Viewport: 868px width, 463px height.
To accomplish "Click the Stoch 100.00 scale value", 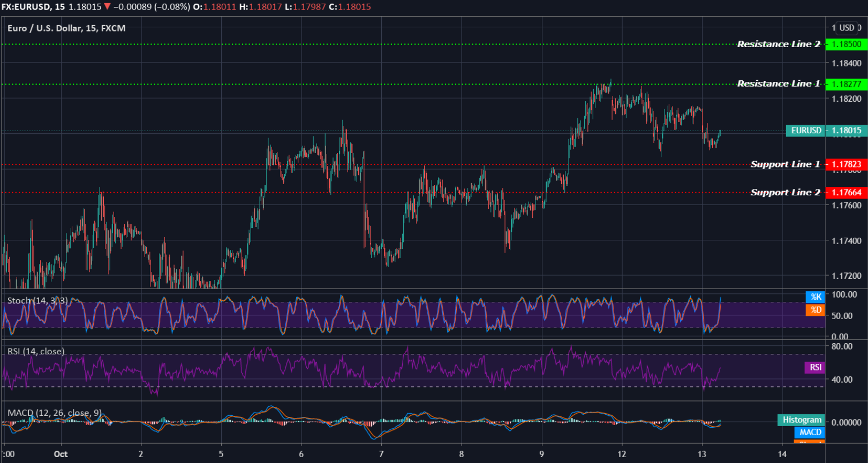I will coord(844,294).
